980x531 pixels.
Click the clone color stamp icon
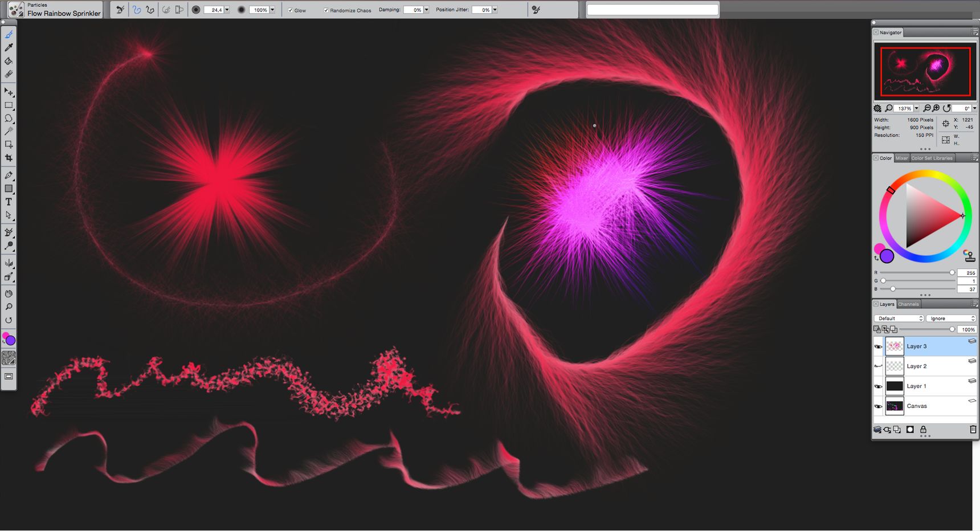click(x=969, y=255)
